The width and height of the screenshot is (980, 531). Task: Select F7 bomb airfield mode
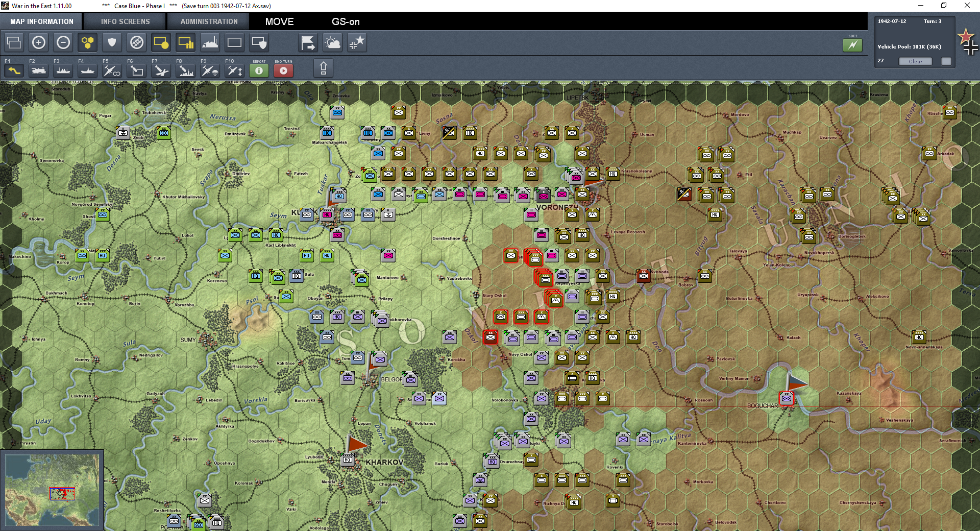tap(161, 70)
